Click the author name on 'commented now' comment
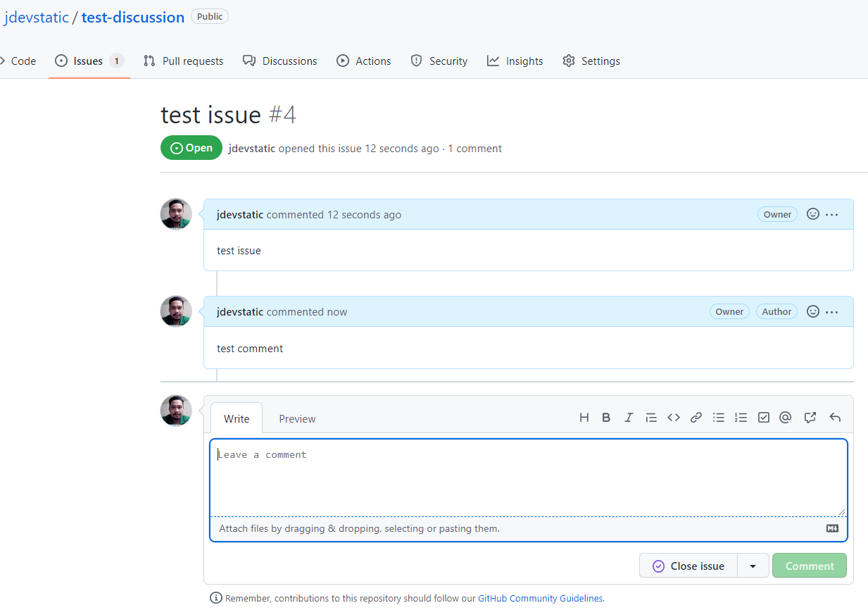This screenshot has height=610, width=868. coord(240,312)
